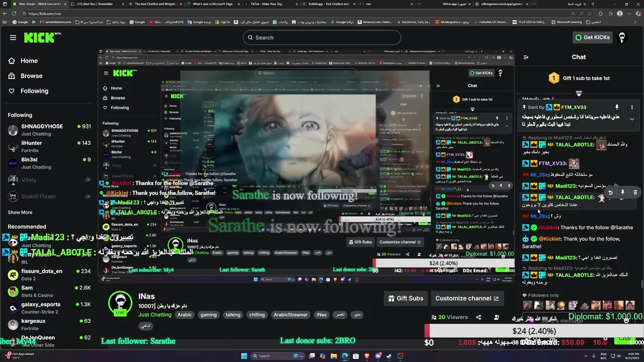Expand Show More under Following

click(20, 213)
